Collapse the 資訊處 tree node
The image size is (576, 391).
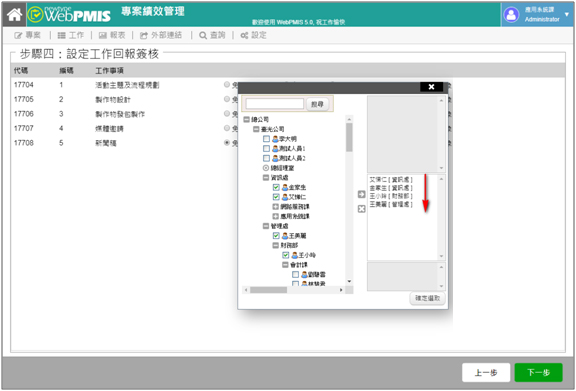[x=266, y=177]
